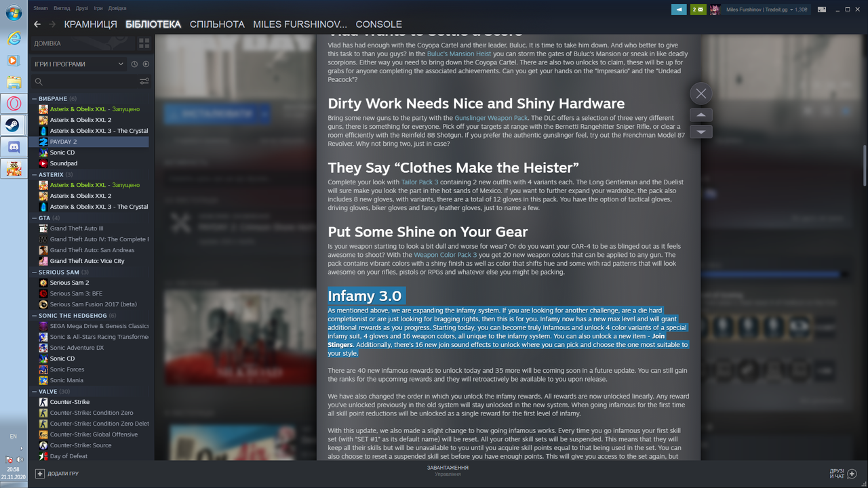Switch to Big Picture mode
868x488 pixels.
[x=822, y=9]
